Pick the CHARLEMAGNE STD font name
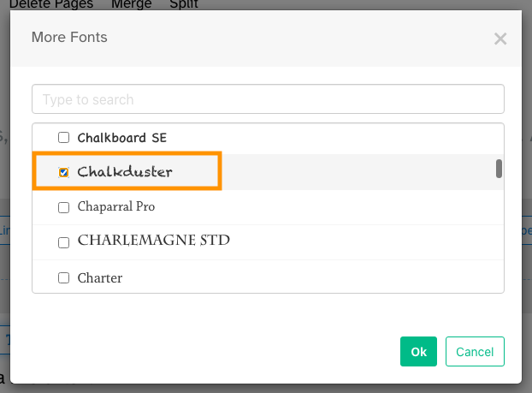The width and height of the screenshot is (532, 393). pos(153,241)
